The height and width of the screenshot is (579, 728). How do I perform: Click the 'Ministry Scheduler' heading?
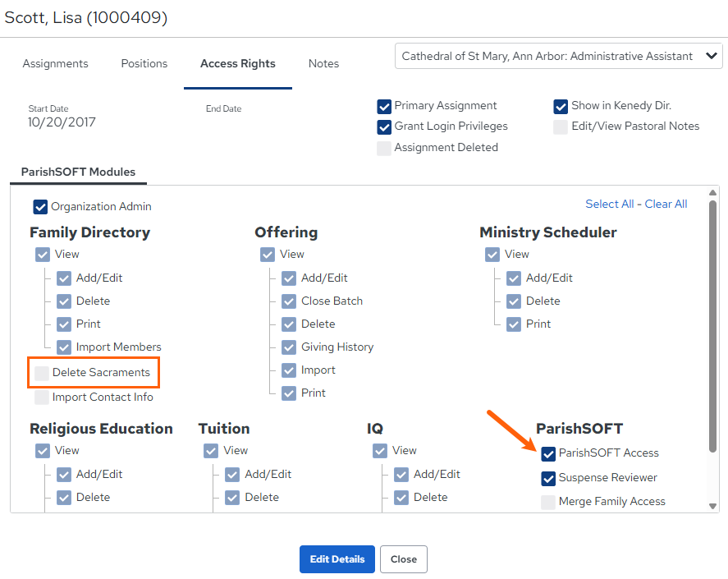pyautogui.click(x=548, y=232)
